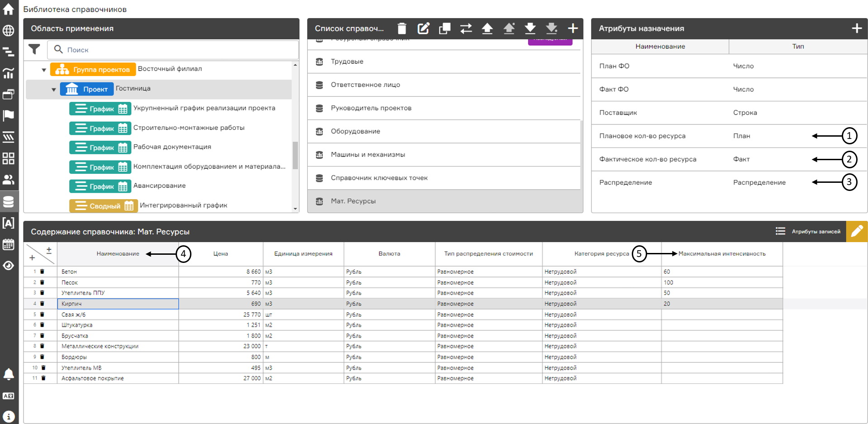Add a table row with plus icon
The image size is (868, 424).
pyautogui.click(x=32, y=258)
